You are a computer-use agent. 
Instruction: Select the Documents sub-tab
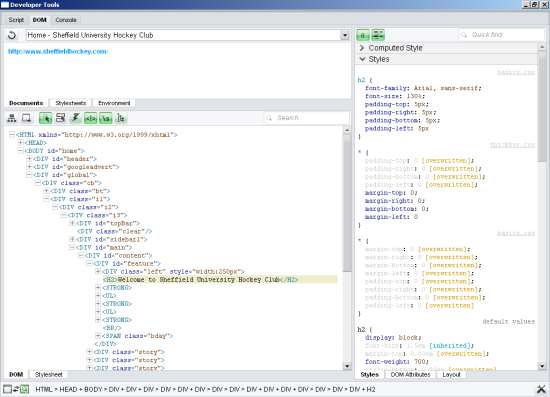tap(26, 103)
